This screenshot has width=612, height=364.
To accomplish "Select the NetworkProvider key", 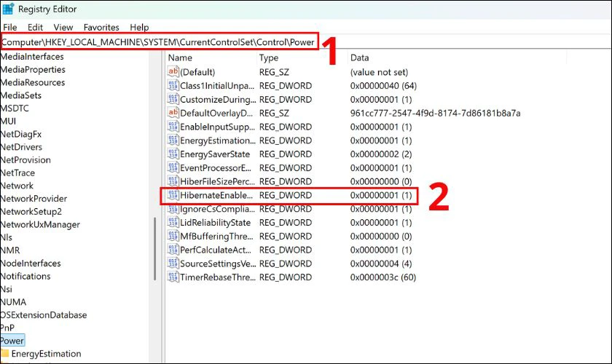I will 34,199.
